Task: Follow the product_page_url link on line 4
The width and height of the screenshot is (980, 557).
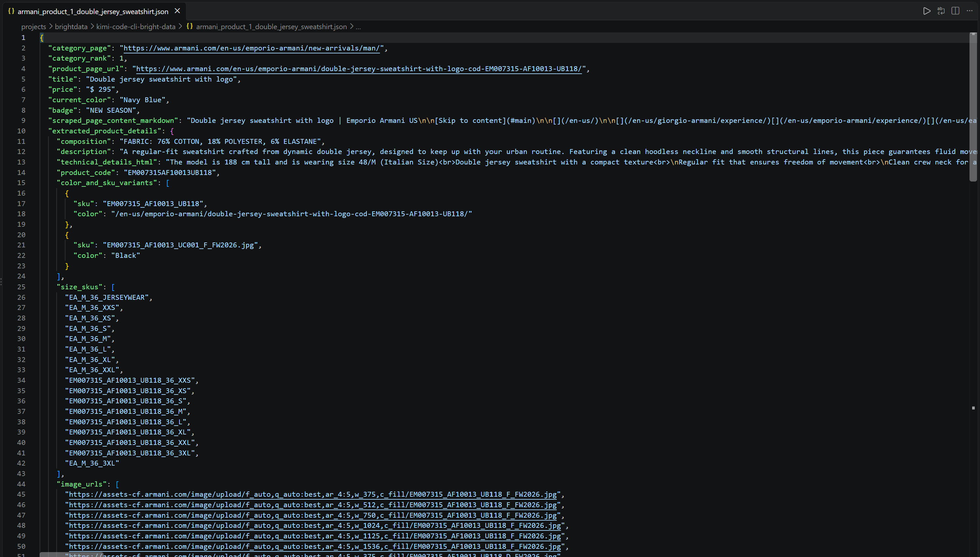Action: (x=359, y=69)
